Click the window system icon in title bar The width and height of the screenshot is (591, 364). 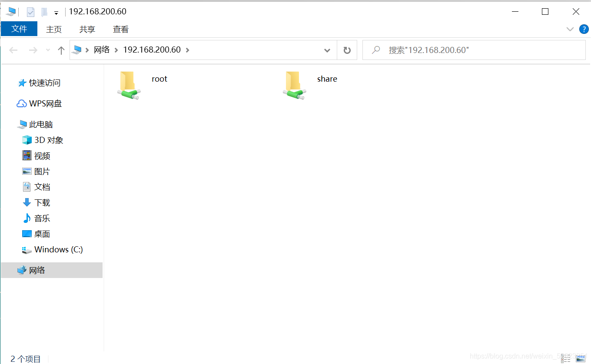pos(11,12)
